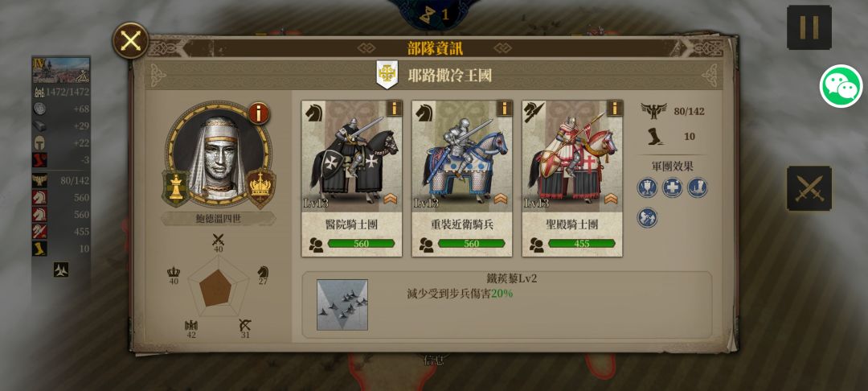Select the chalice legion effect icon

(x=647, y=187)
